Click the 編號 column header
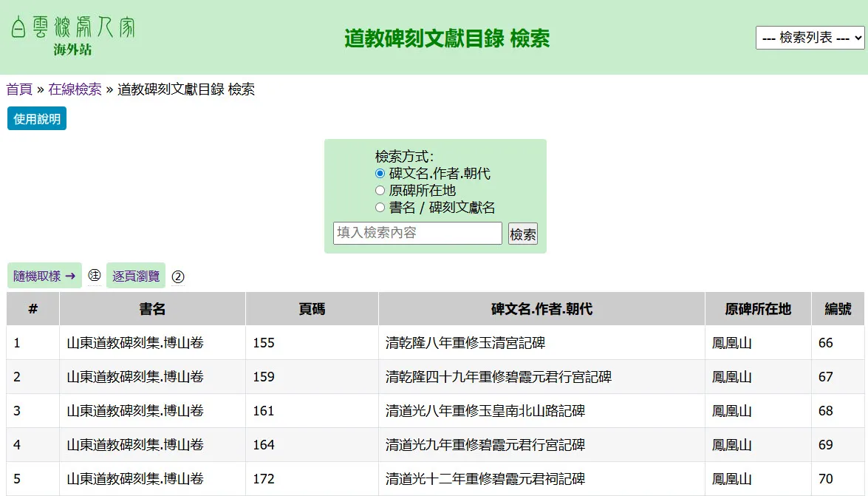Image resolution: width=868 pixels, height=496 pixels. point(838,309)
